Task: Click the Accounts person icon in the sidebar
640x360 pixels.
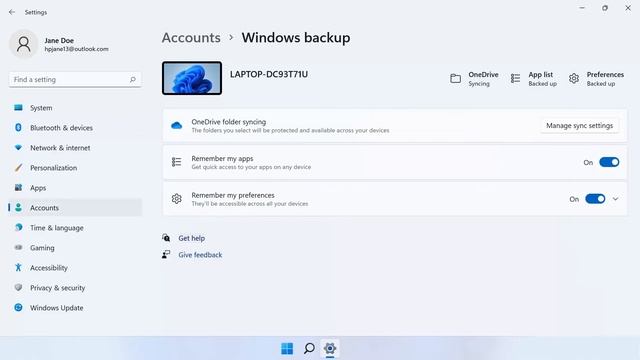Action: click(x=18, y=207)
